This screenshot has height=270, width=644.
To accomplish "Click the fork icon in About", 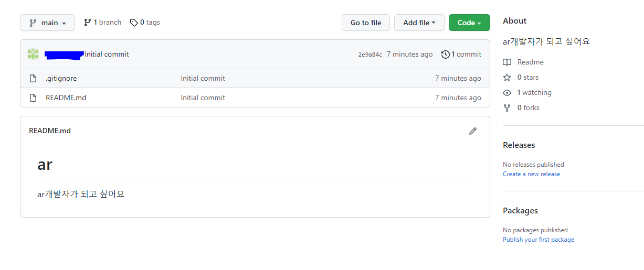I will pyautogui.click(x=507, y=107).
